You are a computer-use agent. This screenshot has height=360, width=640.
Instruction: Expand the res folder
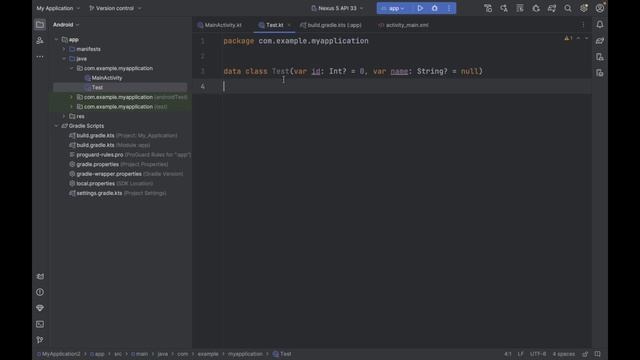pos(64,116)
